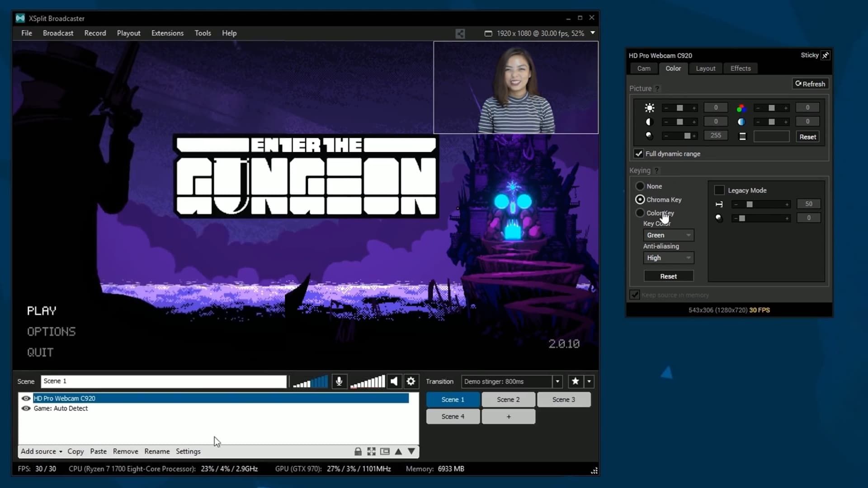Click the Picture section help question mark
Screen dimensions: 868x488
click(657, 89)
